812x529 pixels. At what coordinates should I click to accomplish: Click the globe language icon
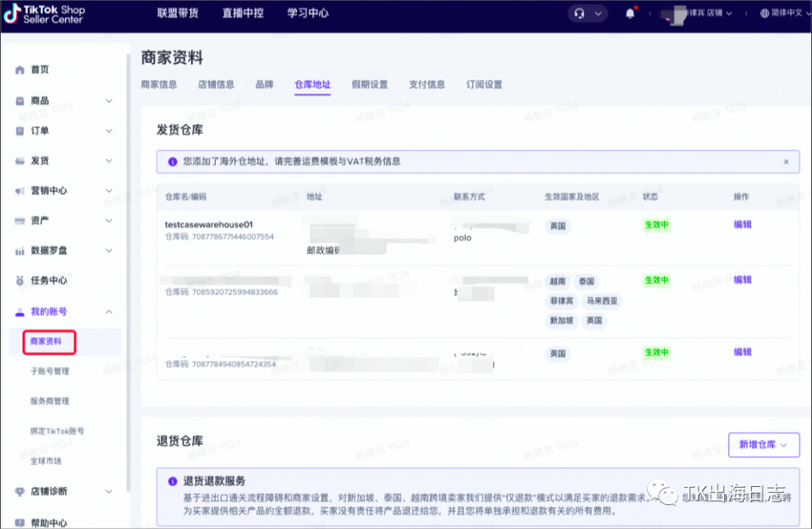point(765,14)
